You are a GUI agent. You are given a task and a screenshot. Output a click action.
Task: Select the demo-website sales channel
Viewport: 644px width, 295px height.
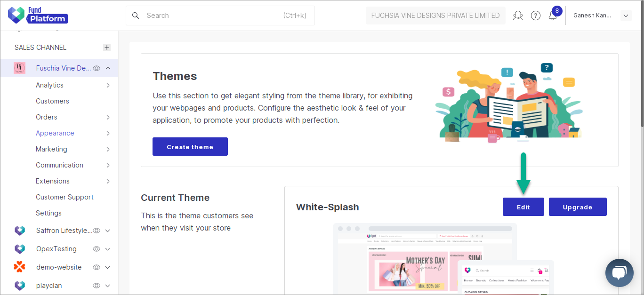59,267
